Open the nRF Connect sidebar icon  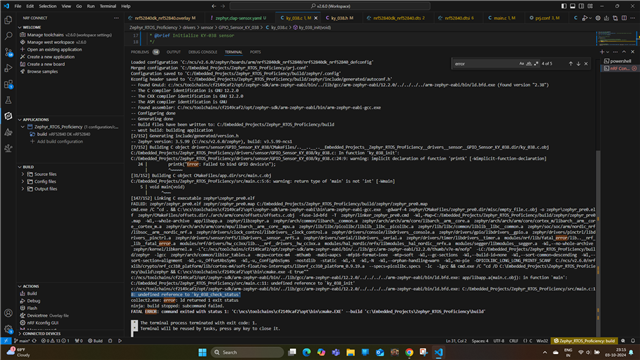point(8,116)
